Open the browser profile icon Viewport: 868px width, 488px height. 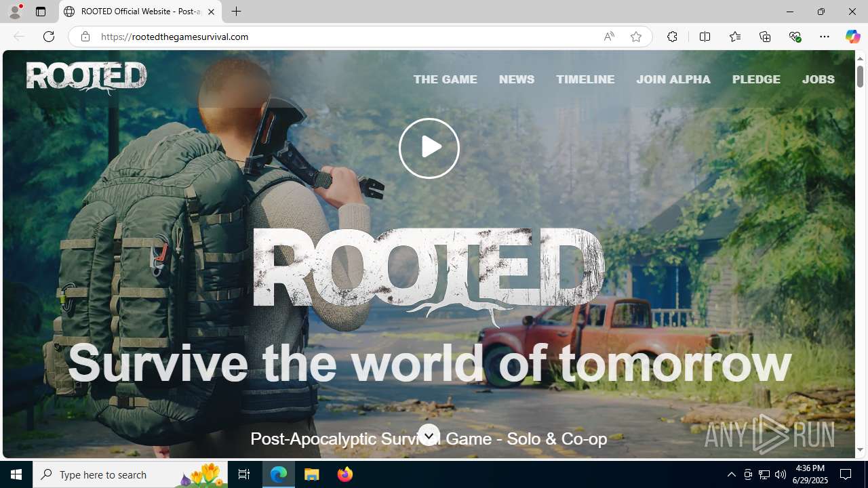click(x=15, y=12)
